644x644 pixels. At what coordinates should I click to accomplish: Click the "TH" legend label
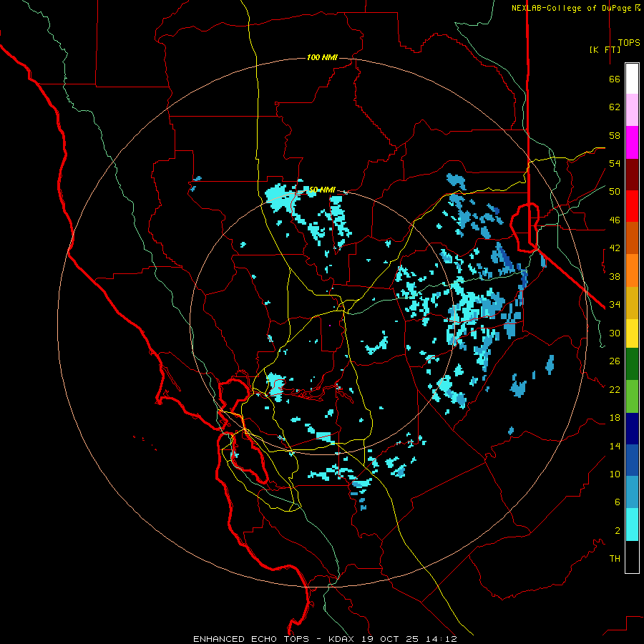tap(615, 559)
